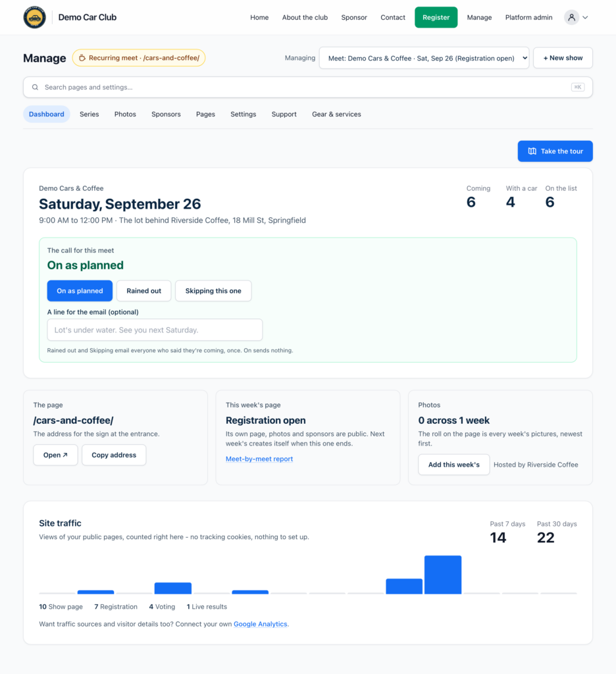Click the Demo Car Club logo icon
This screenshot has height=674, width=616.
[x=34, y=17]
